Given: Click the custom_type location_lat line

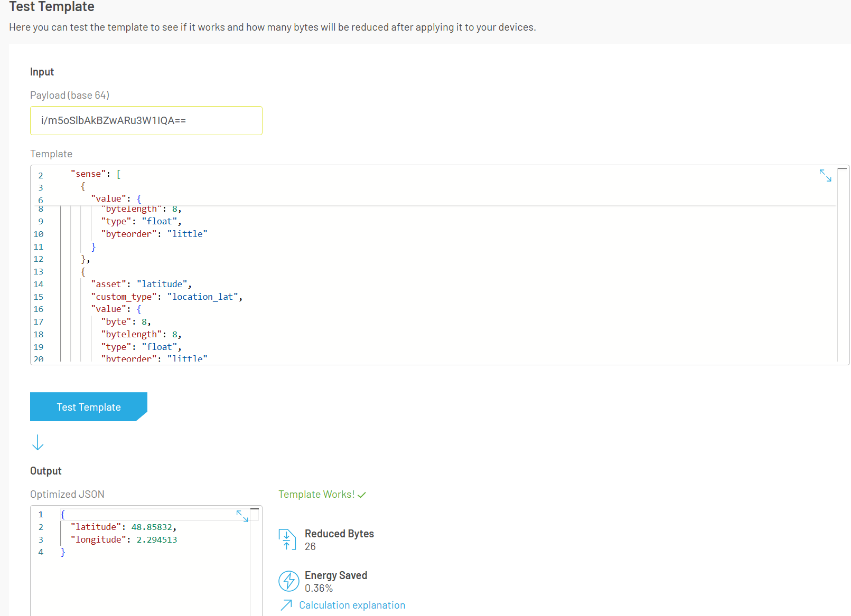Looking at the screenshot, I should (x=166, y=296).
